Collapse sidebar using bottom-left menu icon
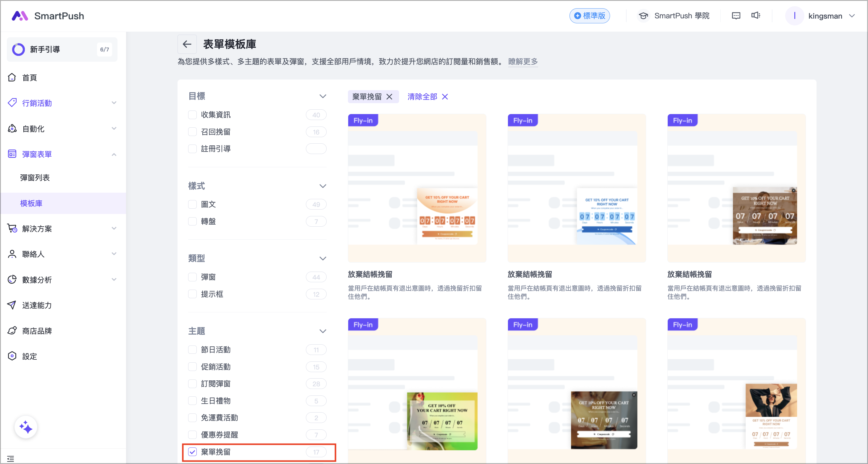The height and width of the screenshot is (464, 868). [x=10, y=459]
